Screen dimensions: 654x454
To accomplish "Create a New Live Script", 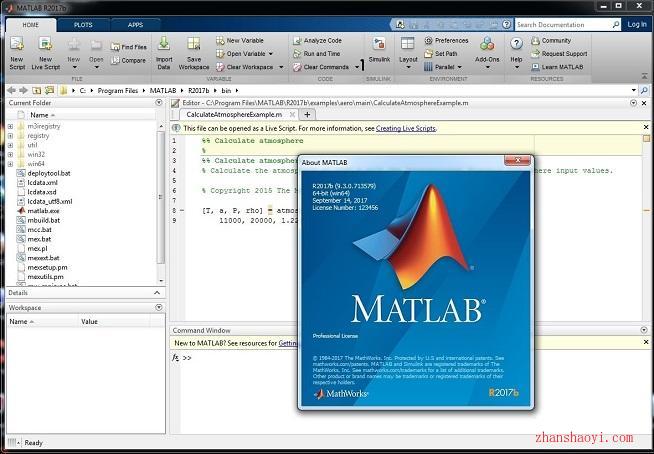I will pyautogui.click(x=45, y=53).
